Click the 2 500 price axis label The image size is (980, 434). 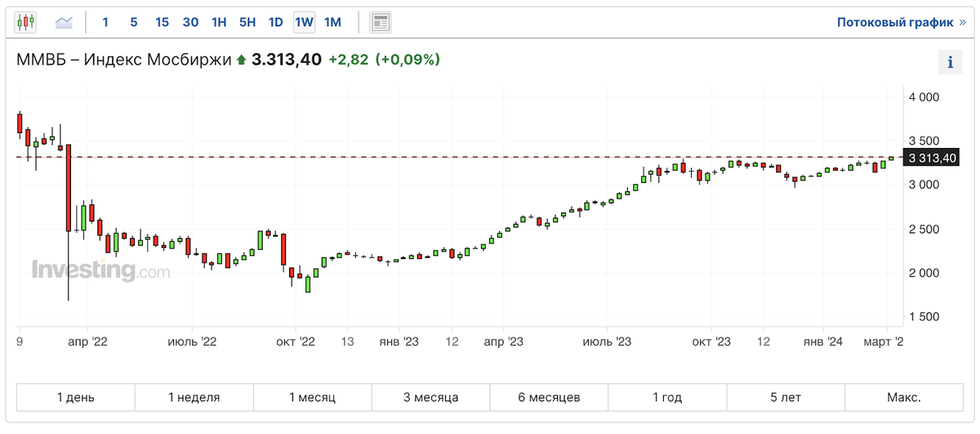(x=925, y=229)
